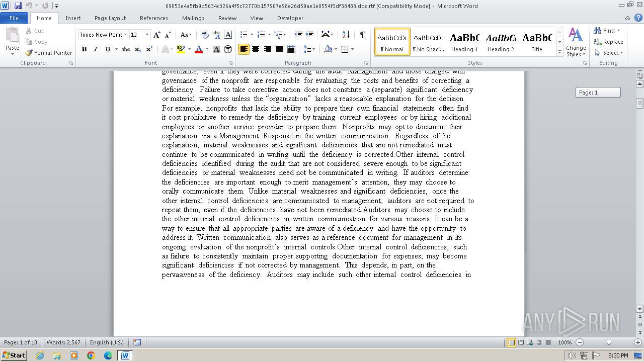Click the Find command
Screen dimensions: 644x362
point(607,31)
